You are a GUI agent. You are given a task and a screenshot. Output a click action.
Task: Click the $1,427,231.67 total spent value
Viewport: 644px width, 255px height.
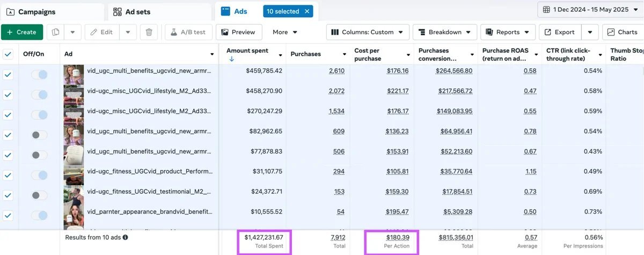[264, 237]
